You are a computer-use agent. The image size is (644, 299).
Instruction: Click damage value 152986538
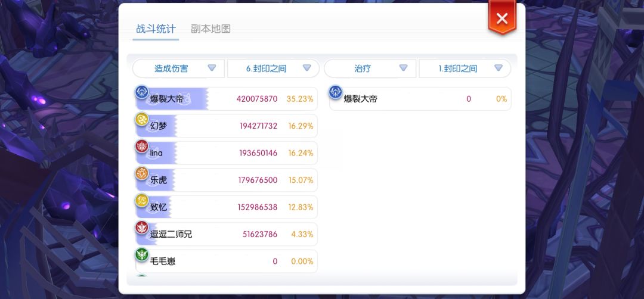tap(258, 207)
